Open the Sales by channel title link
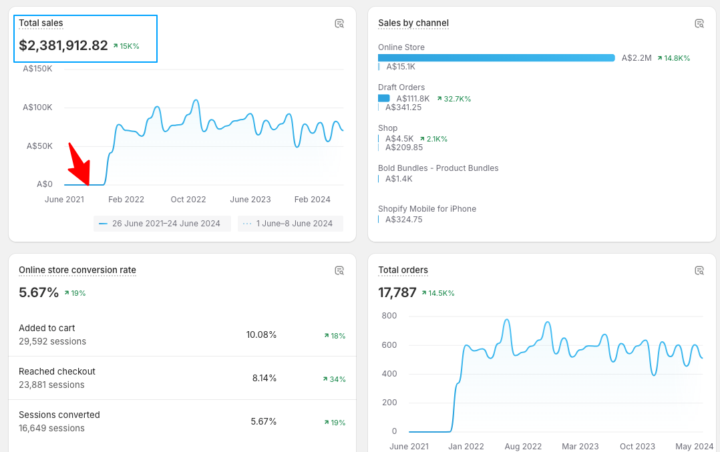Viewport: 720px width, 452px height. (413, 23)
